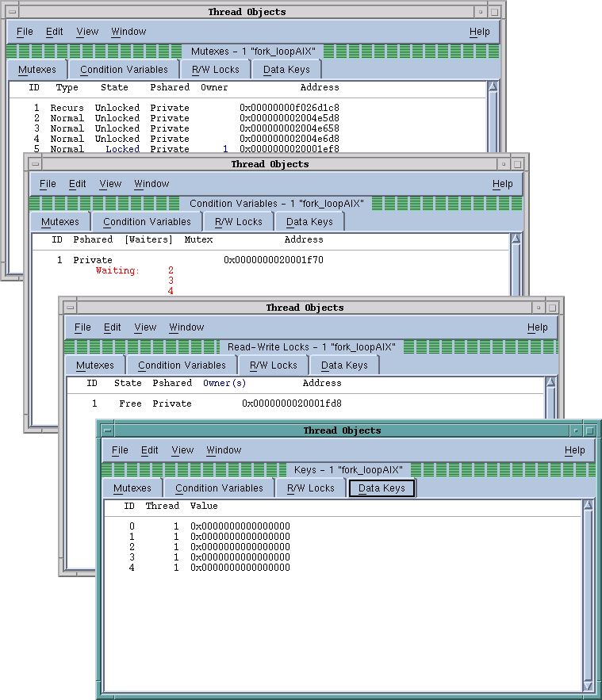Image resolution: width=602 pixels, height=700 pixels.
Task: Switch to Mutexes tab in Keys window
Action: (132, 488)
